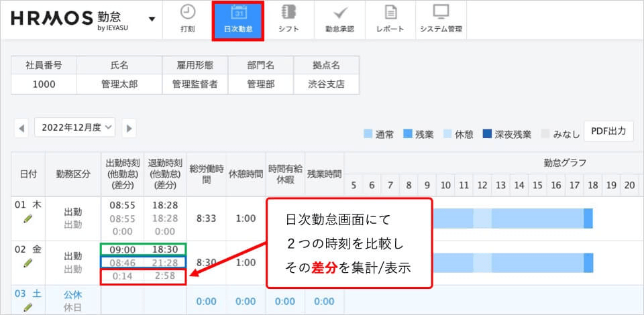Open システム管理 monitor icon
Viewport: 644px width, 315px height.
click(441, 13)
